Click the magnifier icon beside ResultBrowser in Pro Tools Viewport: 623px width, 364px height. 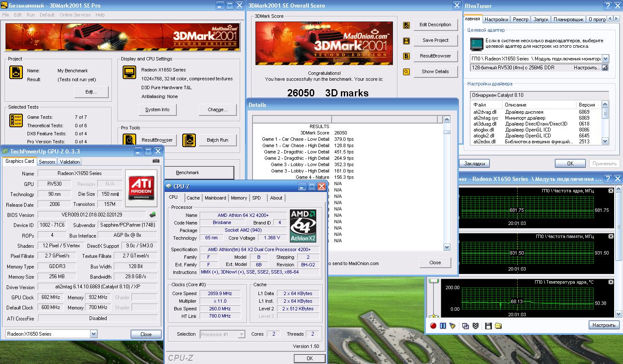click(129, 140)
